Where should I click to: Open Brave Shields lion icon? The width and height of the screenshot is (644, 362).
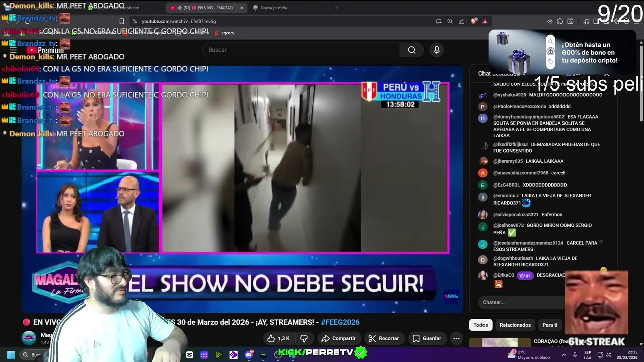tap(474, 21)
